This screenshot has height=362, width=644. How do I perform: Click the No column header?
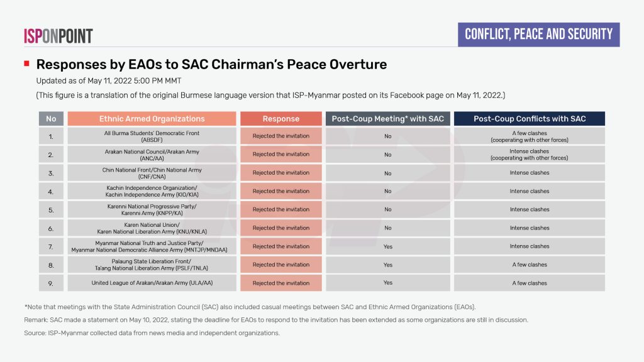[x=51, y=118]
